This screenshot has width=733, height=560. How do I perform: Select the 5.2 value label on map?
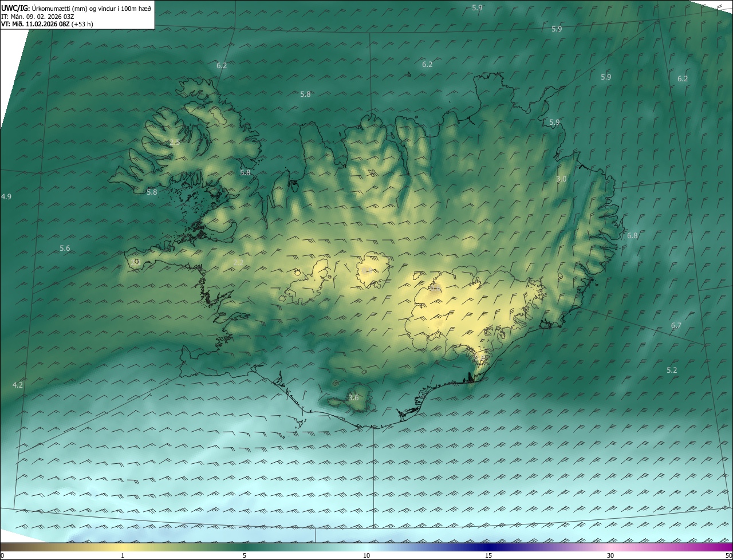click(x=672, y=370)
